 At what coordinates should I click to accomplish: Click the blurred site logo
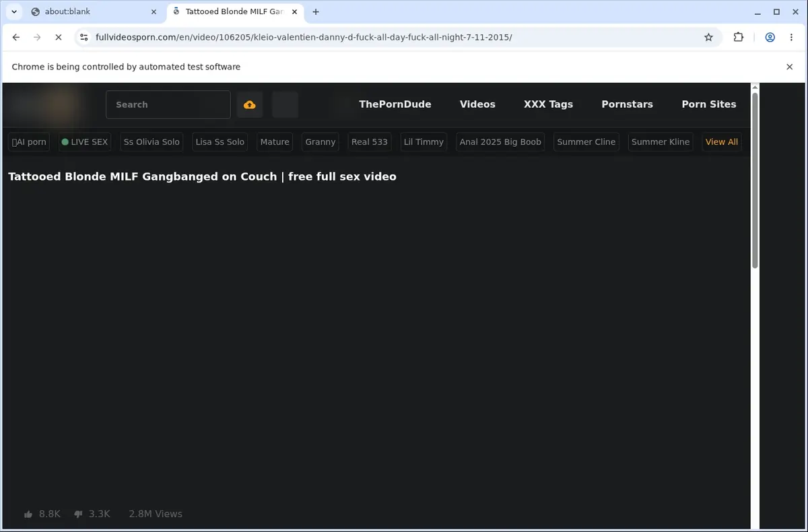pyautogui.click(x=47, y=104)
